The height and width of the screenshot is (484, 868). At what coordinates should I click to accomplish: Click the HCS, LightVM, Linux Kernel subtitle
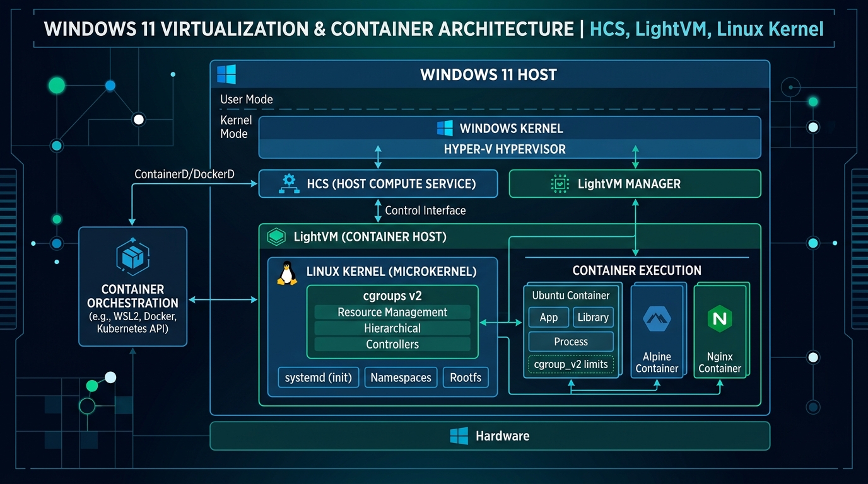(x=707, y=29)
